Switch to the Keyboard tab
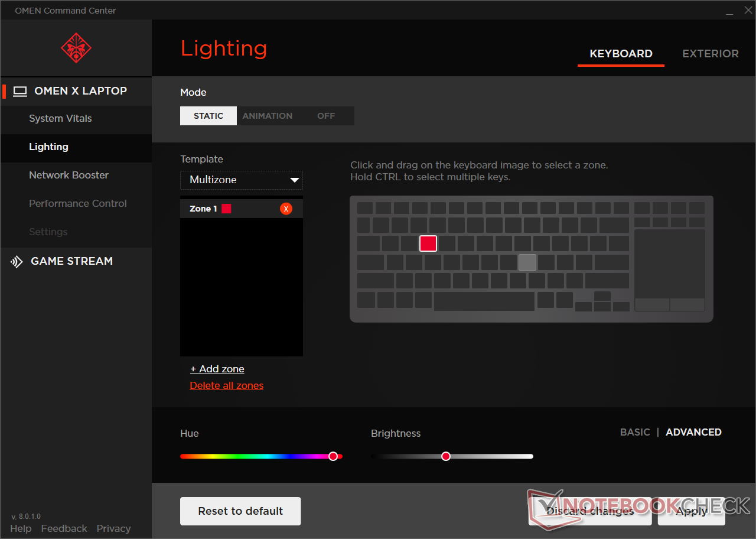This screenshot has width=756, height=539. pyautogui.click(x=621, y=54)
